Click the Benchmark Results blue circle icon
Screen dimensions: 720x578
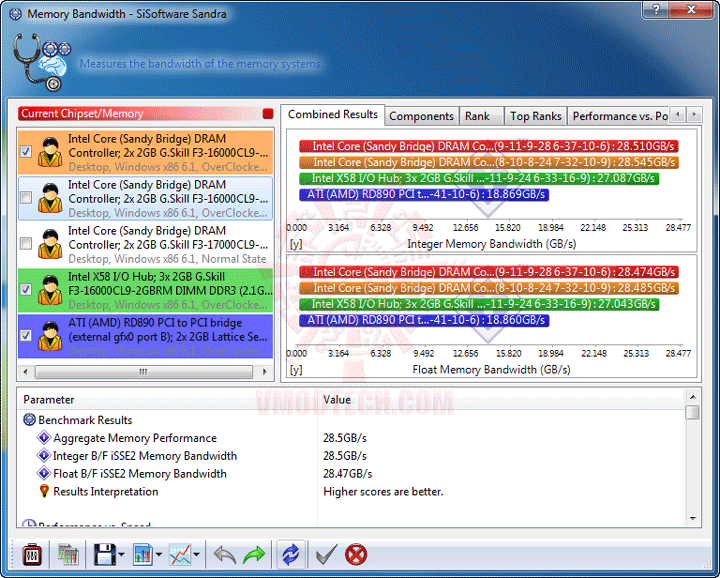pyautogui.click(x=29, y=420)
